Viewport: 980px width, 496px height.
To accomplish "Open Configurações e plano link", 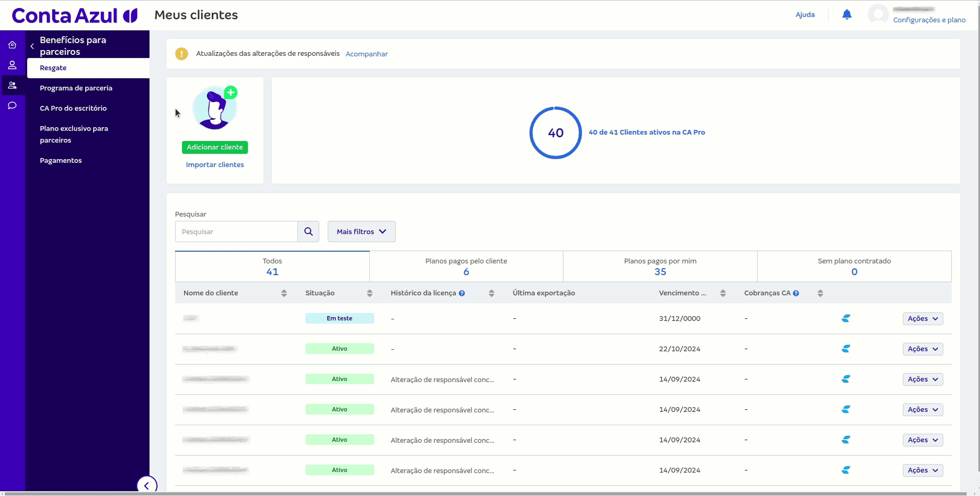I will [x=929, y=20].
